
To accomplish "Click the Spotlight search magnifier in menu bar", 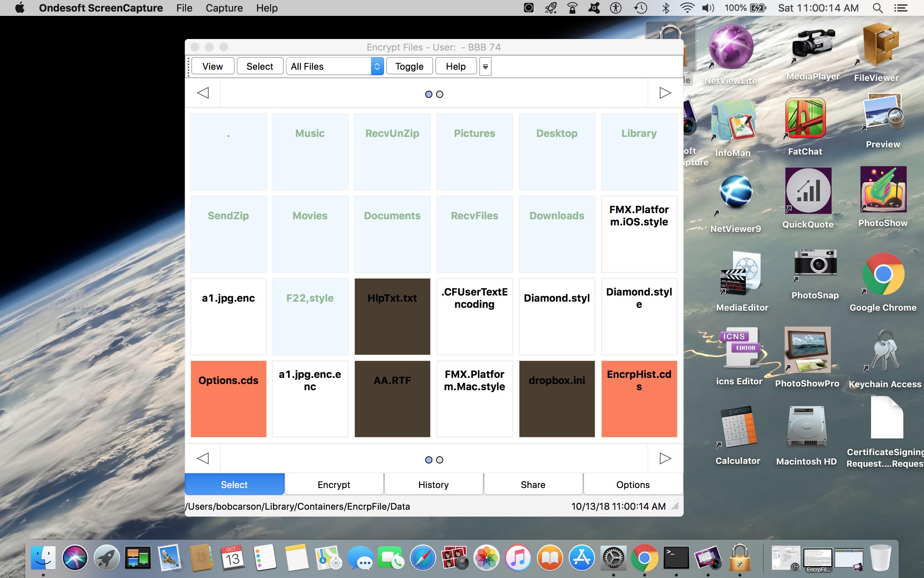I will point(878,8).
